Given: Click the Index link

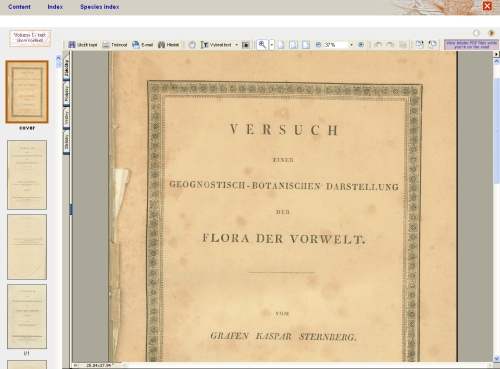Looking at the screenshot, I should coord(55,7).
